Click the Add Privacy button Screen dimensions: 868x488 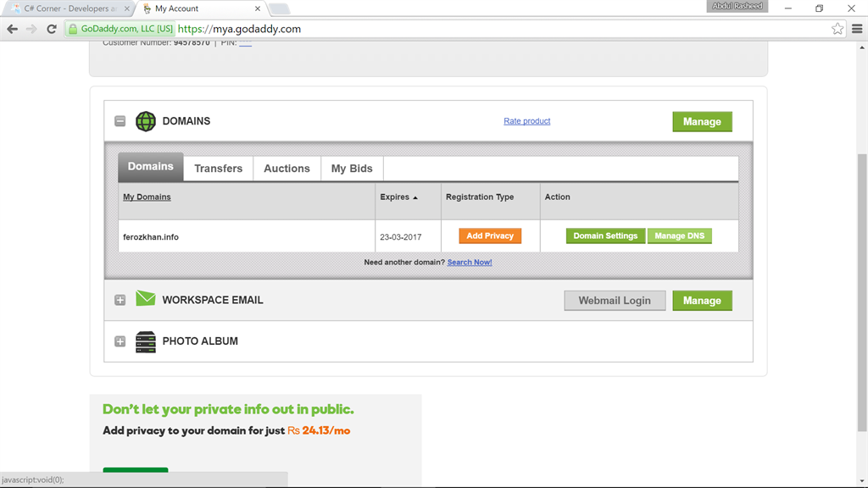(490, 236)
